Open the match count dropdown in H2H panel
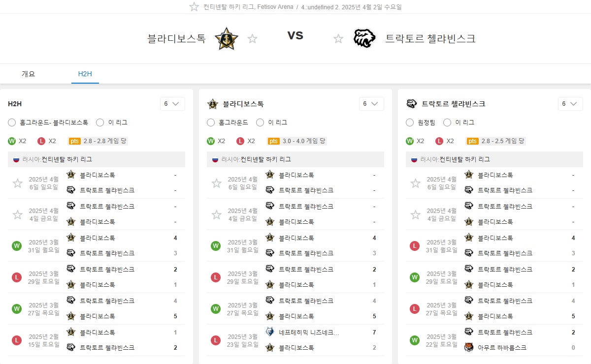Viewport: 591px width, 364px height. pyautogui.click(x=172, y=104)
